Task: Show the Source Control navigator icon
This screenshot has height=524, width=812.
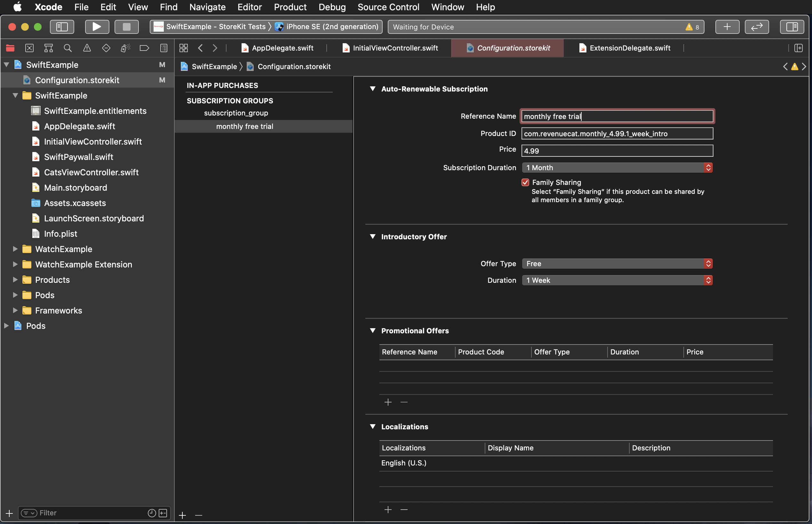Action: point(30,48)
